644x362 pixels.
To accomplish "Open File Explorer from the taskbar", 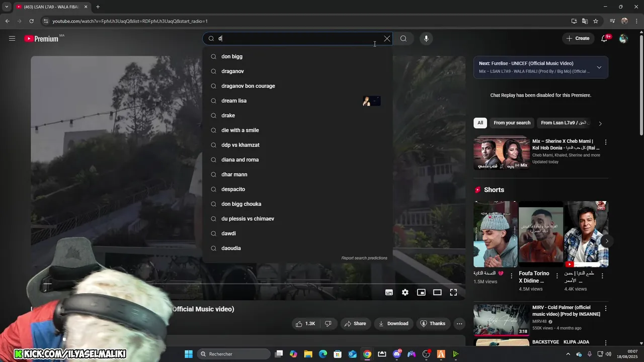I will (308, 354).
